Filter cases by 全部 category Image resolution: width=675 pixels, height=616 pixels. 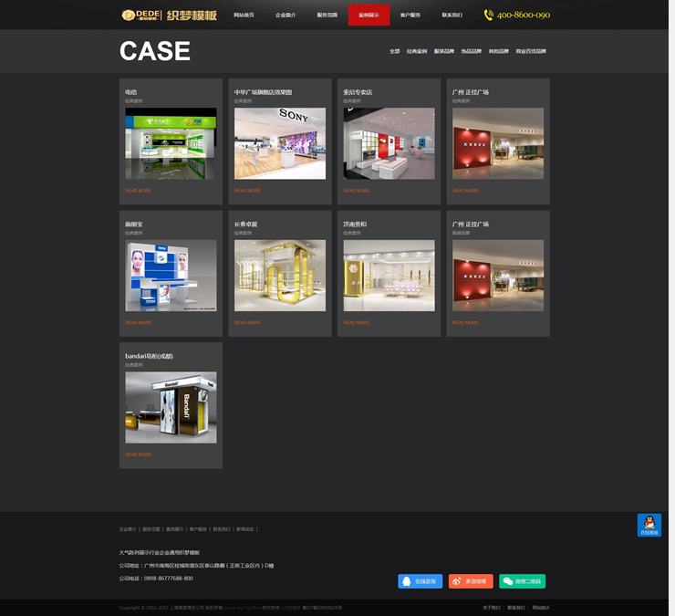tap(394, 51)
